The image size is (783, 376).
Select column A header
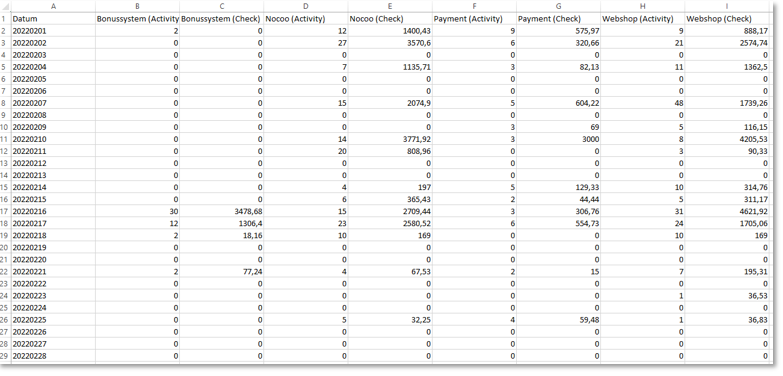click(x=53, y=6)
